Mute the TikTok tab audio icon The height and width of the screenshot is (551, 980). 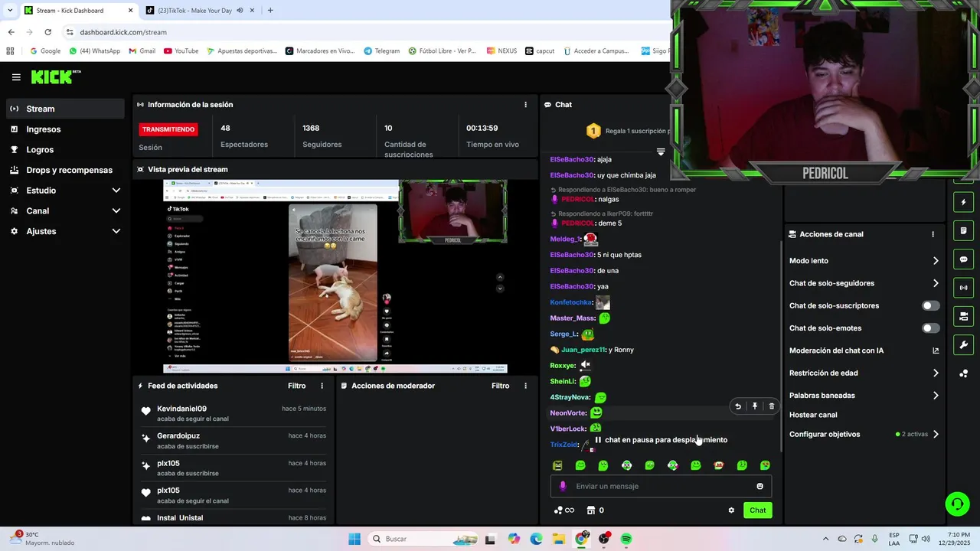(240, 11)
